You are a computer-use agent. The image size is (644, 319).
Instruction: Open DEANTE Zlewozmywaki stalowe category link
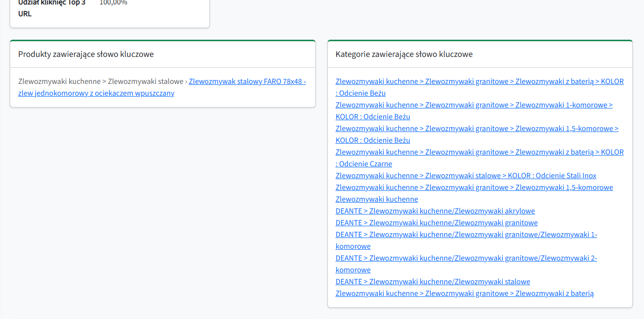coord(432,282)
